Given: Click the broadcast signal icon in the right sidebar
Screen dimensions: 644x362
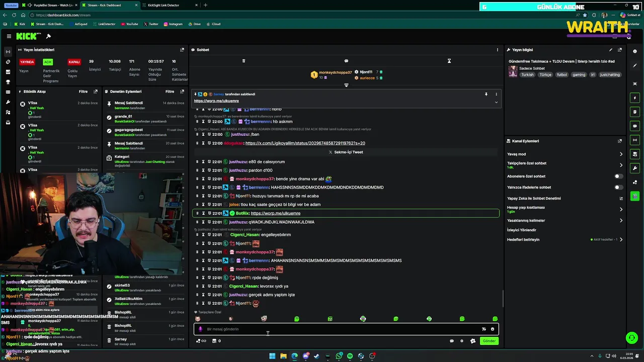Looking at the screenshot, I should [635, 140].
